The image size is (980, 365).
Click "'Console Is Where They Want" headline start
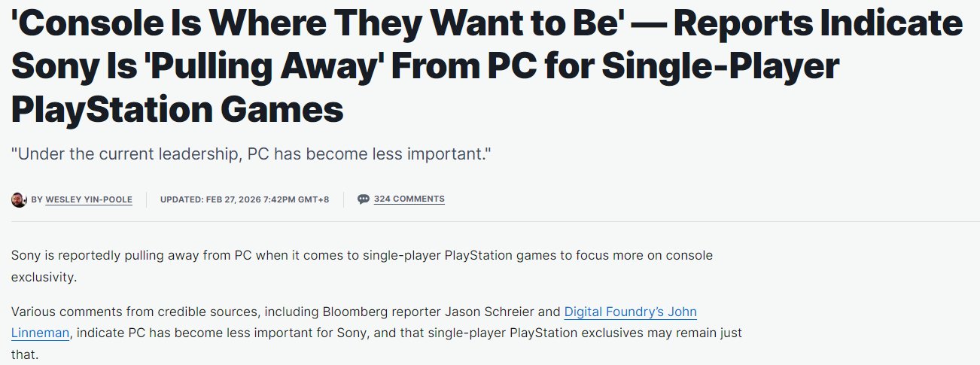[x=226, y=25]
